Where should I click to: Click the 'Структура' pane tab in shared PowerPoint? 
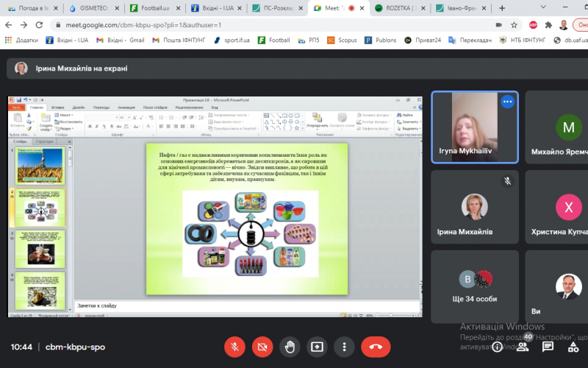pos(44,141)
